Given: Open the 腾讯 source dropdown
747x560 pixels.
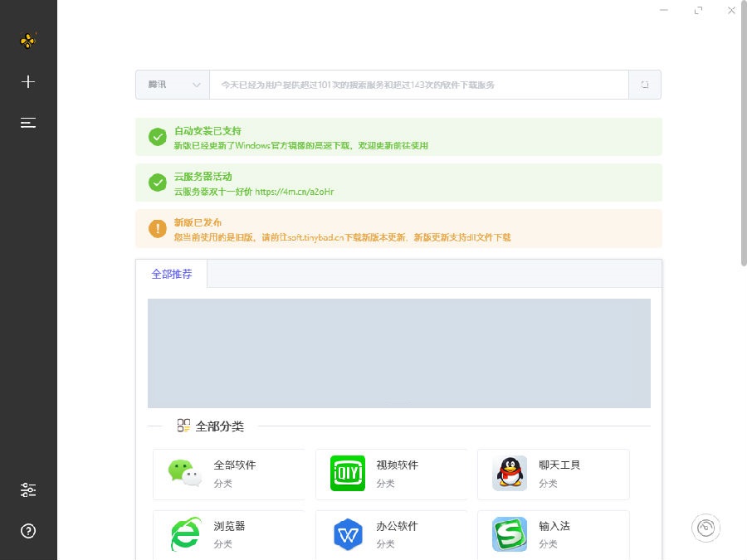Looking at the screenshot, I should [x=172, y=84].
